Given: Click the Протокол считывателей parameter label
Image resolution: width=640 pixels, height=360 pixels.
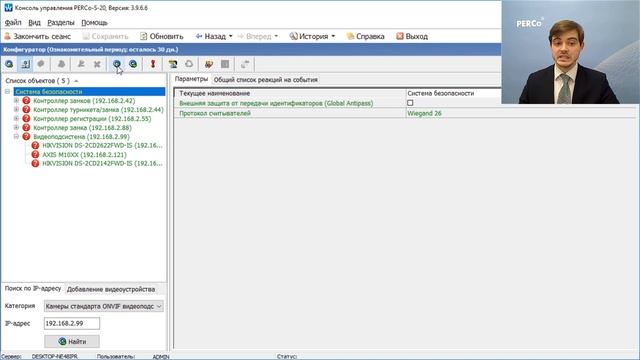Looking at the screenshot, I should (215, 113).
